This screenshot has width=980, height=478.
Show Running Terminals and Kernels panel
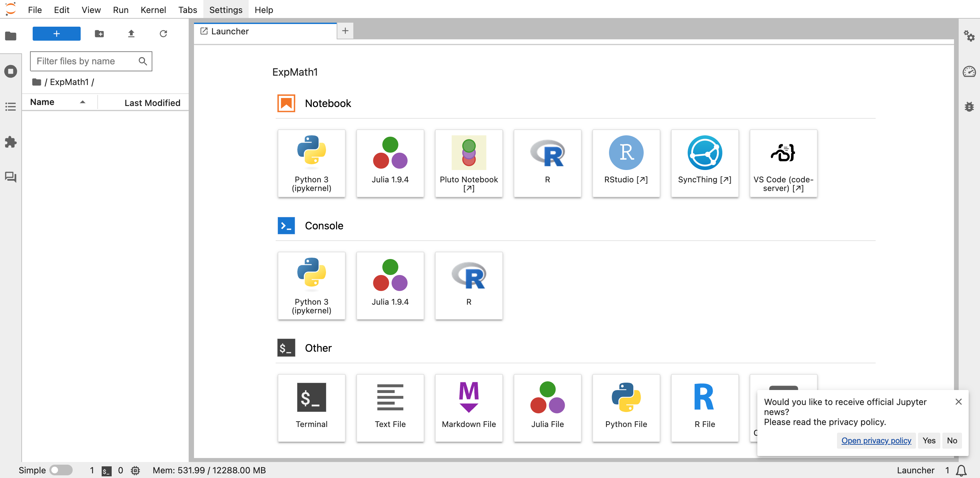(x=11, y=71)
